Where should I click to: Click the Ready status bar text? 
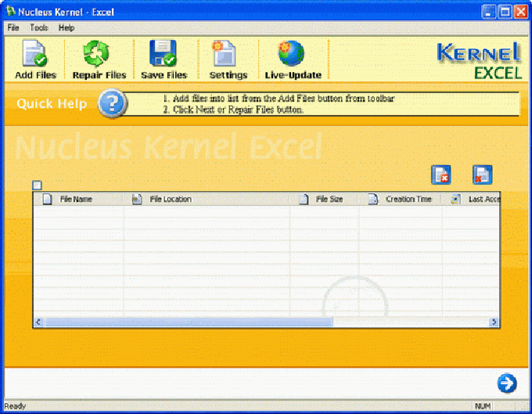(x=15, y=406)
